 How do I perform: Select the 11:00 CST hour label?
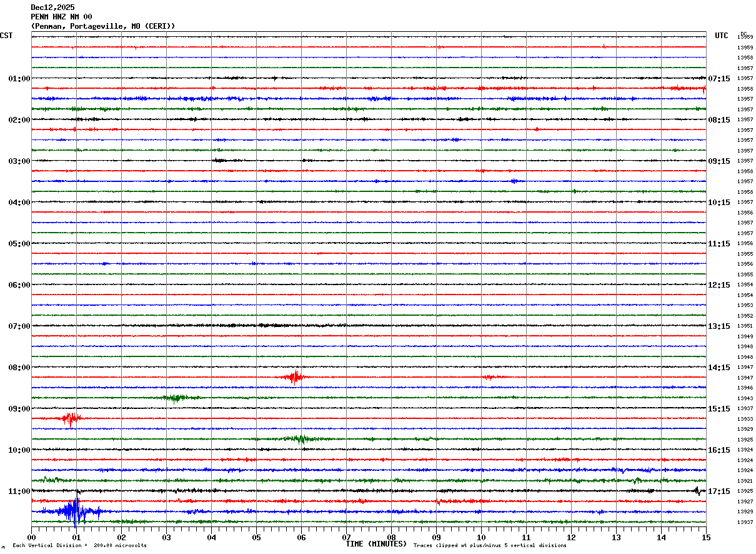pos(19,491)
